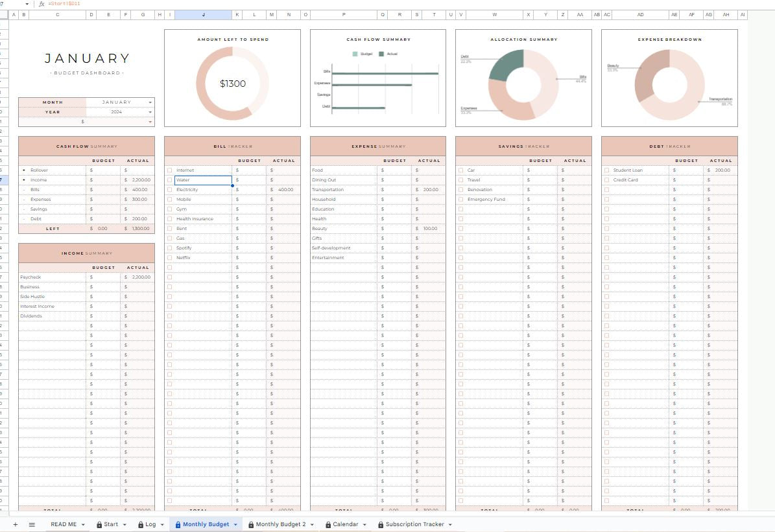Viewport: 775px width, 532px height.
Task: Select column J header
Action: pos(203,15)
